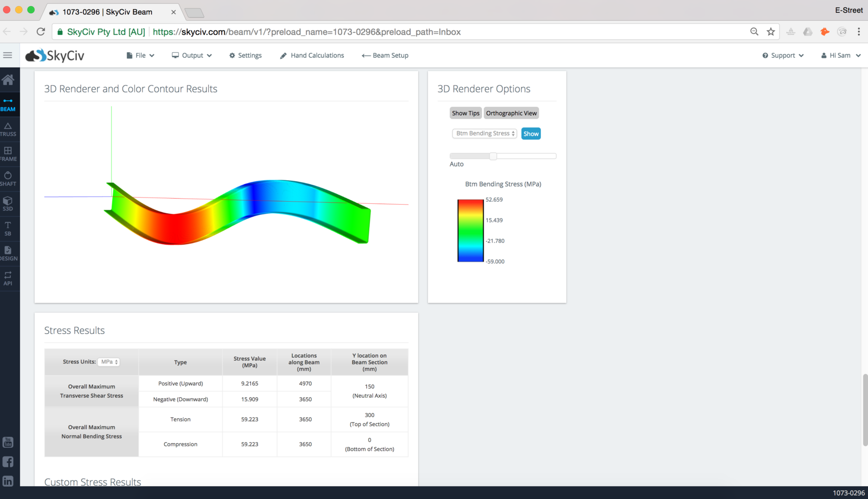The image size is (868, 499).
Task: Open the S3D module icon
Action: tap(9, 203)
